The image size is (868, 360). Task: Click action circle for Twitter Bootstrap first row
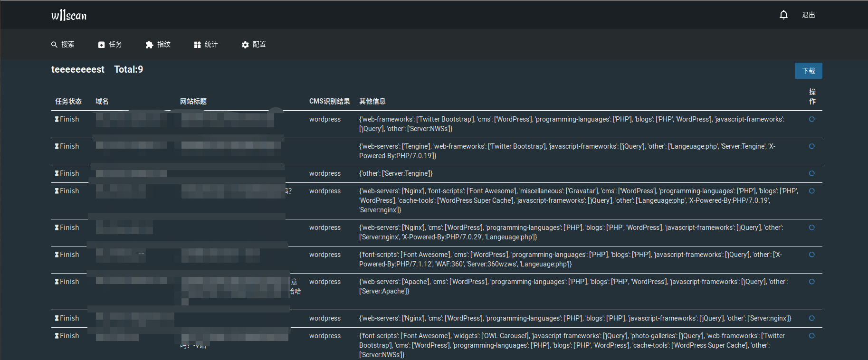(x=812, y=119)
